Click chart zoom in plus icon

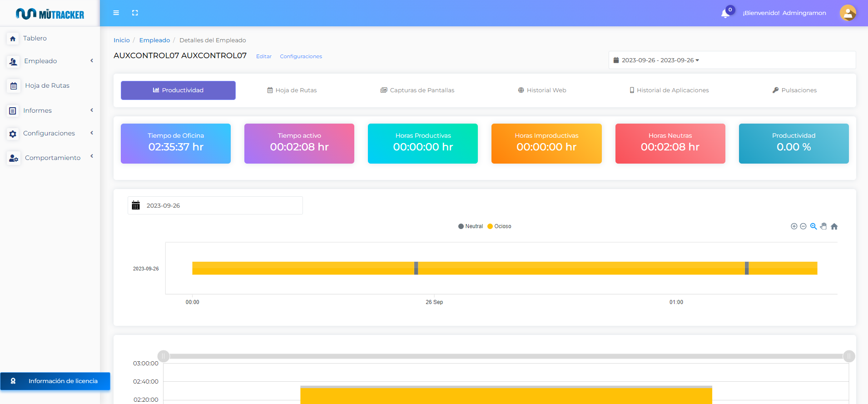(x=794, y=226)
